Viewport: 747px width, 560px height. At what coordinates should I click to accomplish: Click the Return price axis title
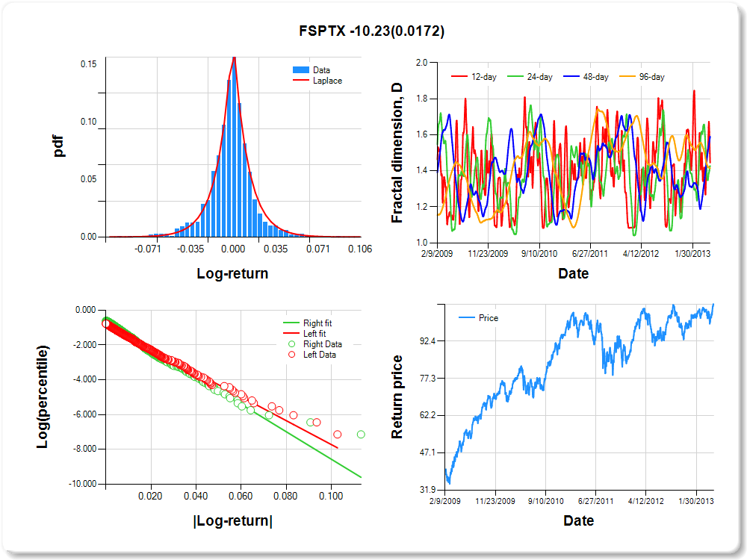(397, 396)
